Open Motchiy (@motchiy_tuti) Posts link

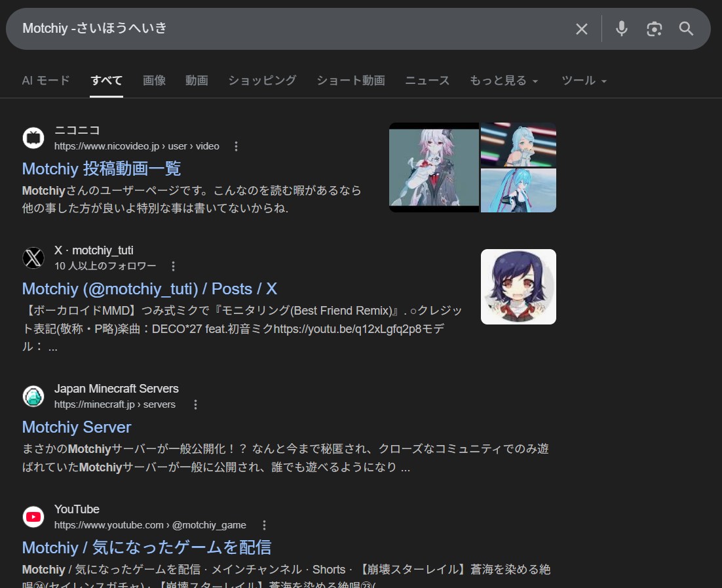pos(149,289)
